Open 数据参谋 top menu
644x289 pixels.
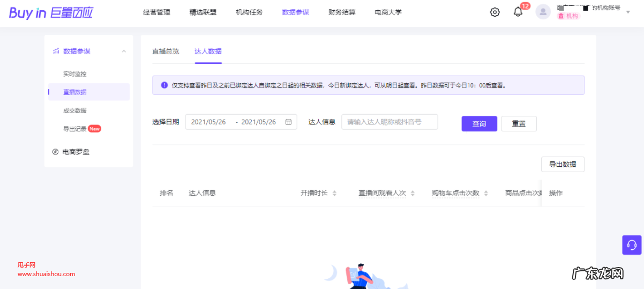coord(296,12)
